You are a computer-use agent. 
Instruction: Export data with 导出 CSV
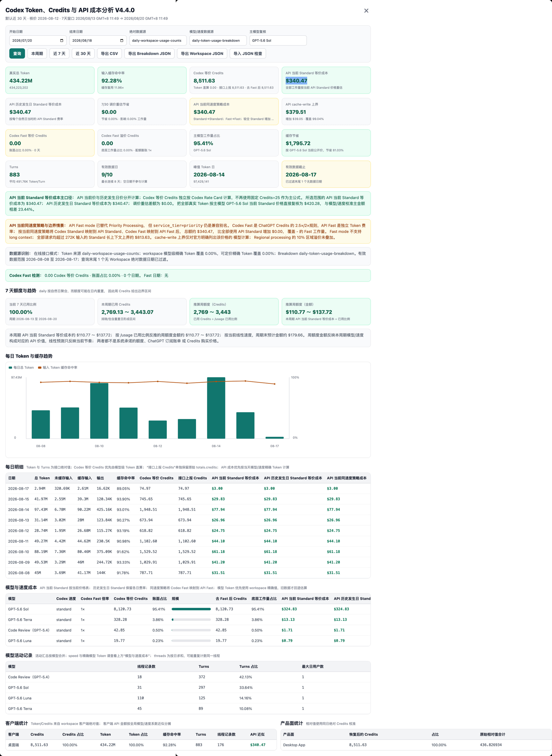(109, 53)
